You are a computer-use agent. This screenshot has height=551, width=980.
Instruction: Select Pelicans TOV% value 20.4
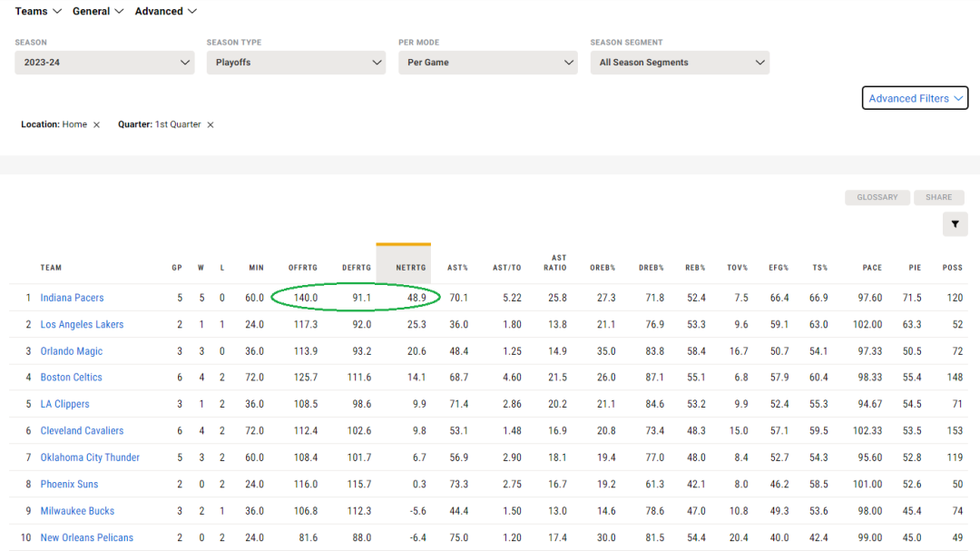[x=739, y=538]
